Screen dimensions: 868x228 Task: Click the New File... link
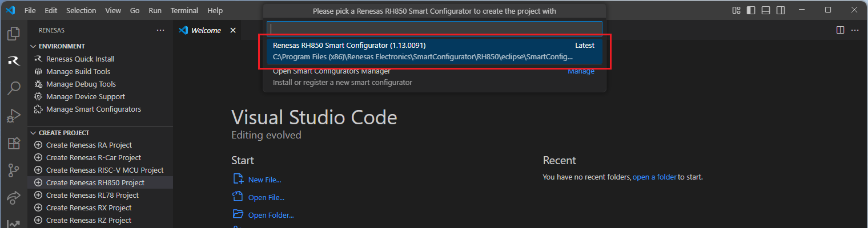[264, 180]
